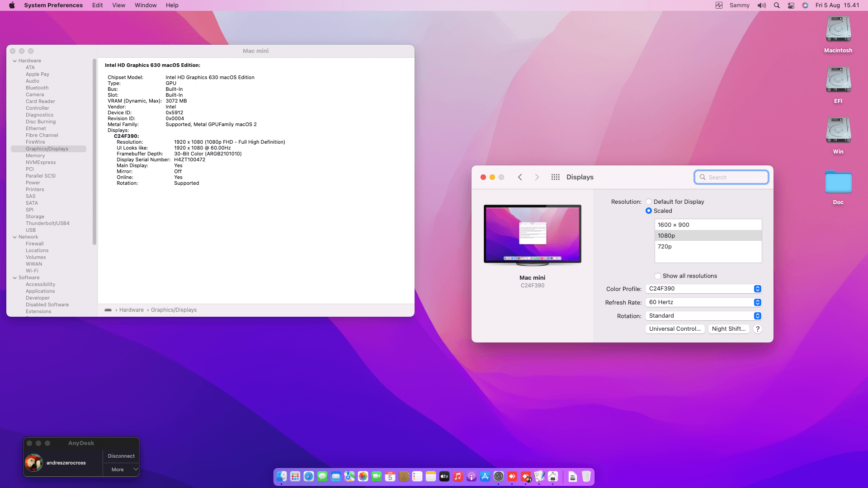Screen dimensions: 868x488
Task: Launch App Store from the Dock
Action: point(485,477)
